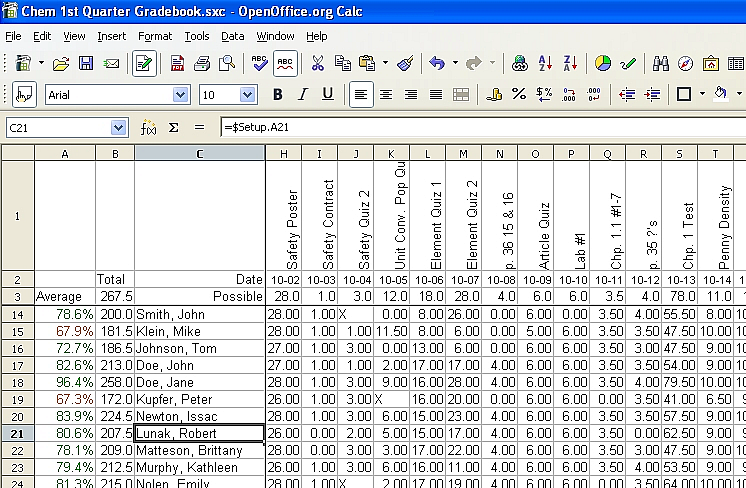Click the Print printer icon
The width and height of the screenshot is (746, 488).
[x=202, y=63]
